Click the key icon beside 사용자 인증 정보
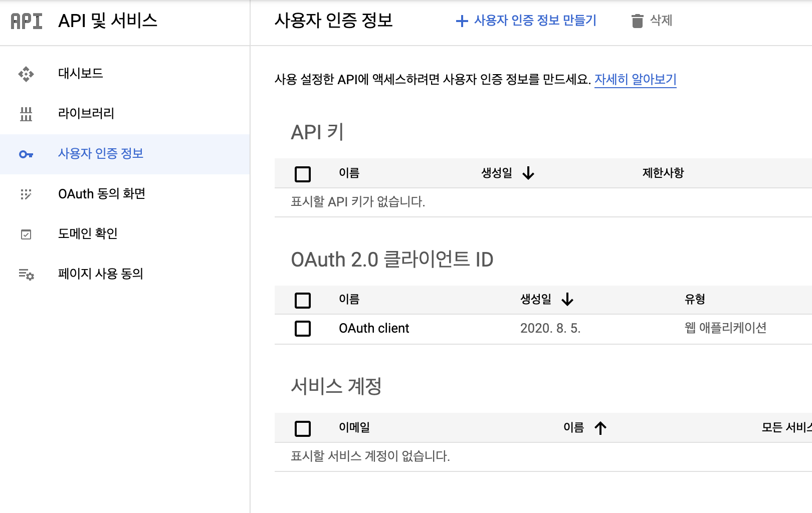The height and width of the screenshot is (513, 812). coord(26,154)
